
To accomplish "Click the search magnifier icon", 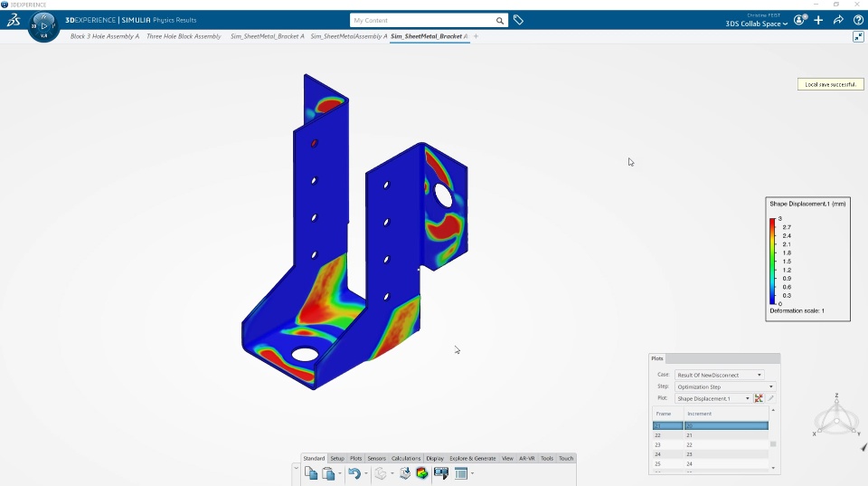I will (x=499, y=21).
